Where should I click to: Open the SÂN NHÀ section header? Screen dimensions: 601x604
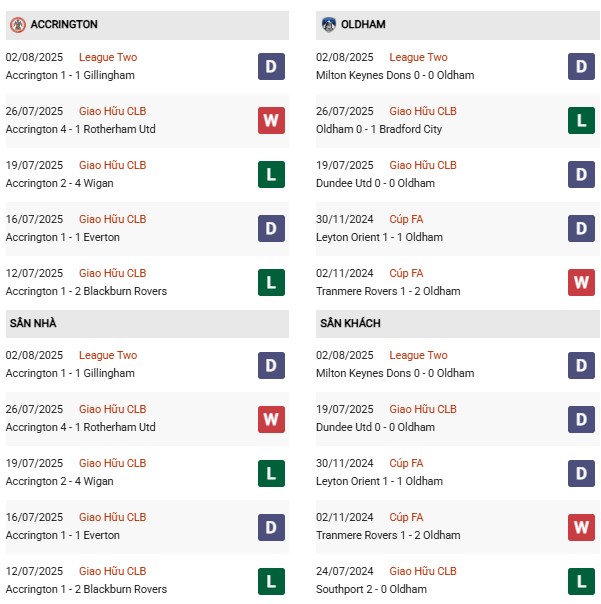tap(36, 323)
